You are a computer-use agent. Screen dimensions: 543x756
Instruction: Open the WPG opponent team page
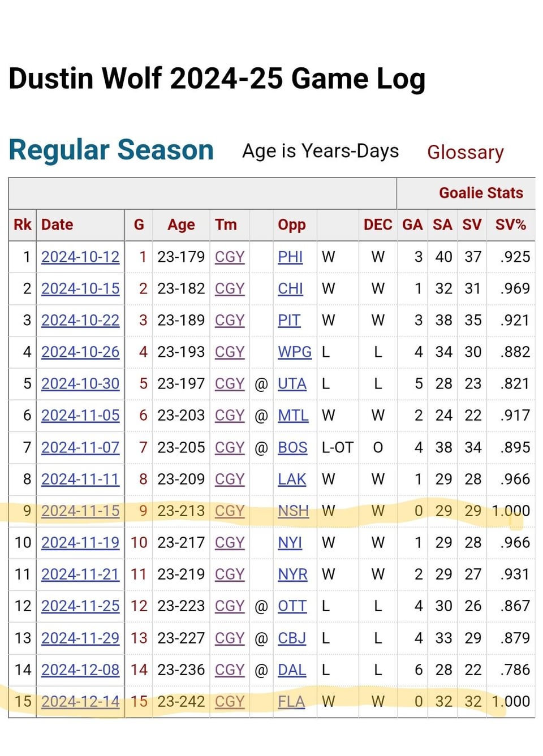pos(294,352)
